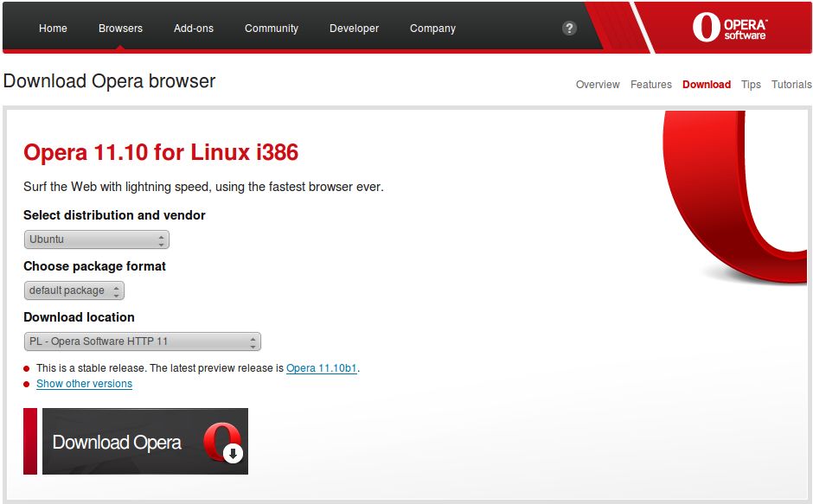Go to Add-ons in top navigation

point(194,29)
